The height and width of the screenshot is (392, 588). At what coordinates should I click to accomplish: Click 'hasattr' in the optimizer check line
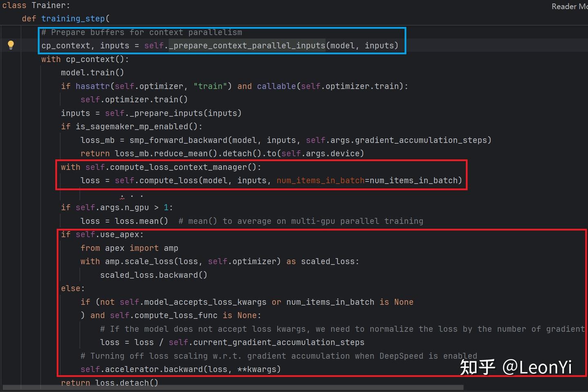point(93,86)
